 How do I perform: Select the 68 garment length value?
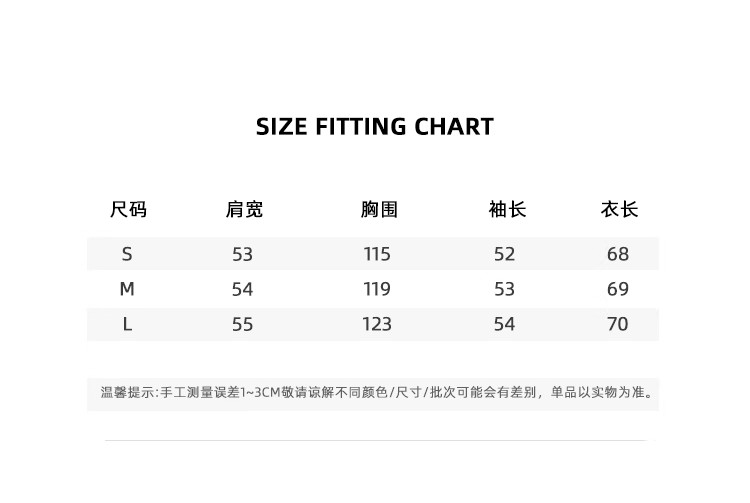(618, 254)
